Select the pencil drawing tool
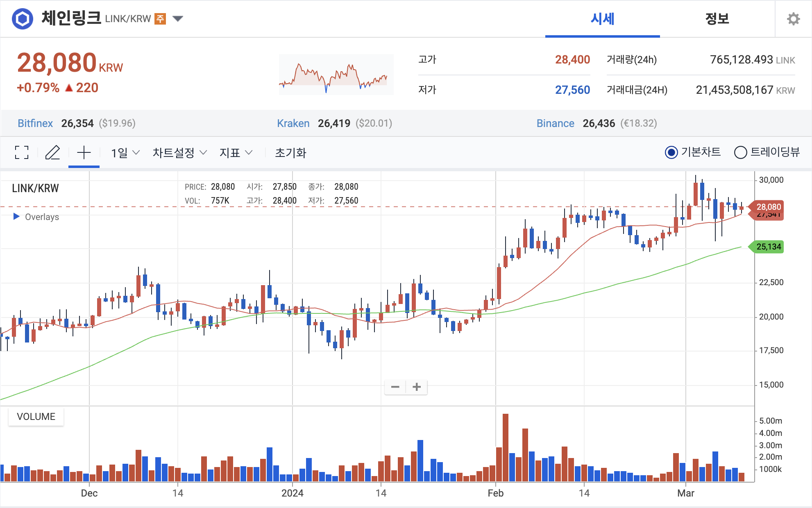This screenshot has height=508, width=812. point(52,152)
